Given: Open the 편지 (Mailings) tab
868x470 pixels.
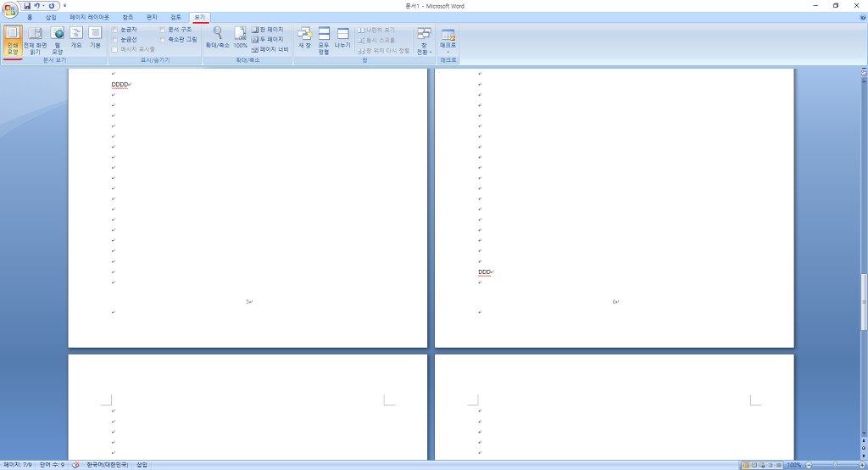Looking at the screenshot, I should [152, 18].
